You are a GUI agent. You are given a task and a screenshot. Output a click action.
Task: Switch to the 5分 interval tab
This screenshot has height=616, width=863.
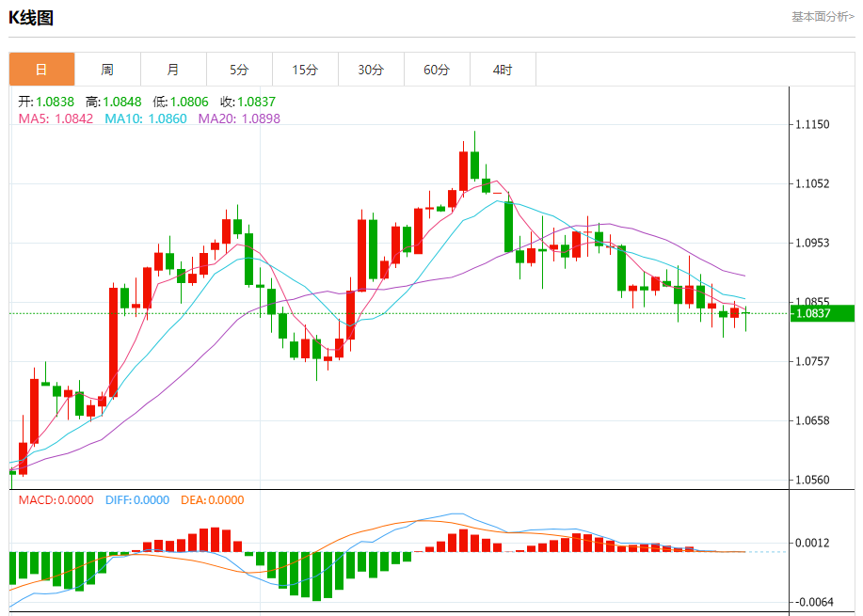(x=239, y=70)
